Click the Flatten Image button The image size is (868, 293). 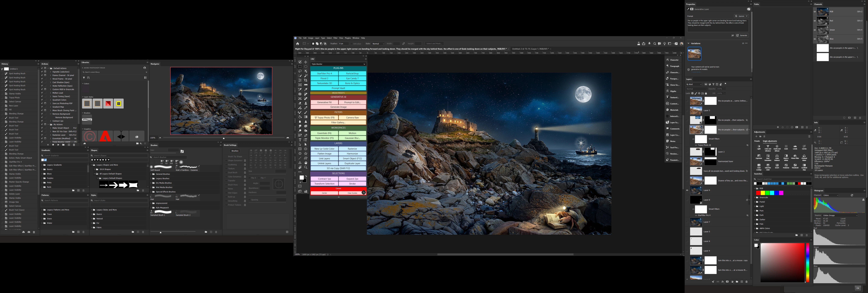point(324,154)
